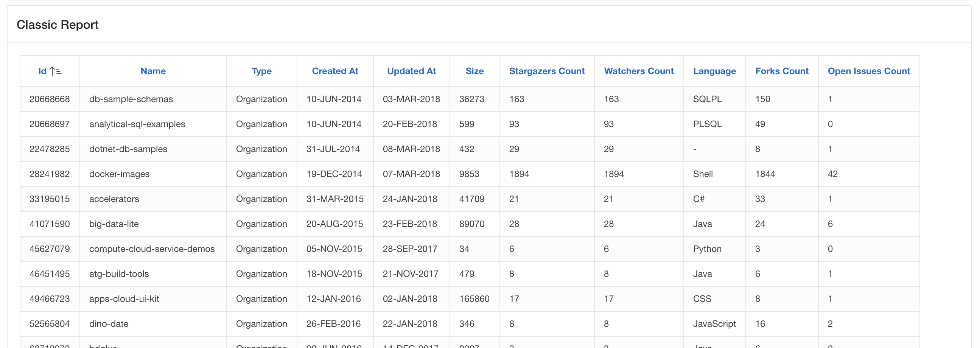Screen dimensions: 980x348
Task: Click the JavaScript language cell
Action: [714, 324]
